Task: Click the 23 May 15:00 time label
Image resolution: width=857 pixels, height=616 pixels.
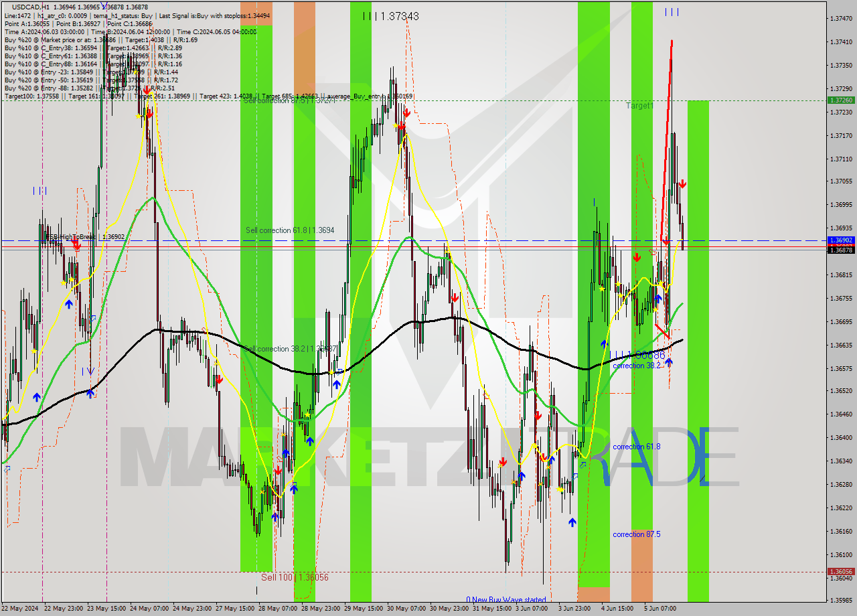Action: pyautogui.click(x=106, y=609)
